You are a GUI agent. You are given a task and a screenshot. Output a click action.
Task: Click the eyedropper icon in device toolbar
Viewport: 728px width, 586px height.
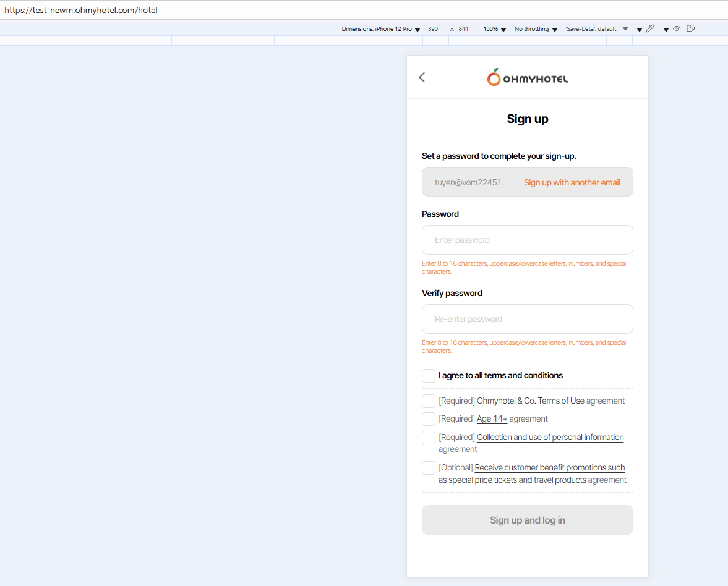coord(650,29)
